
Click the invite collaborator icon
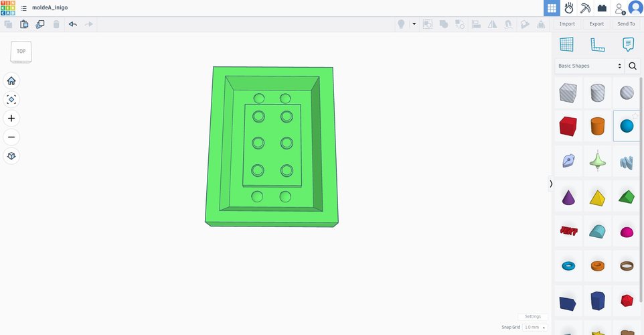pos(620,8)
